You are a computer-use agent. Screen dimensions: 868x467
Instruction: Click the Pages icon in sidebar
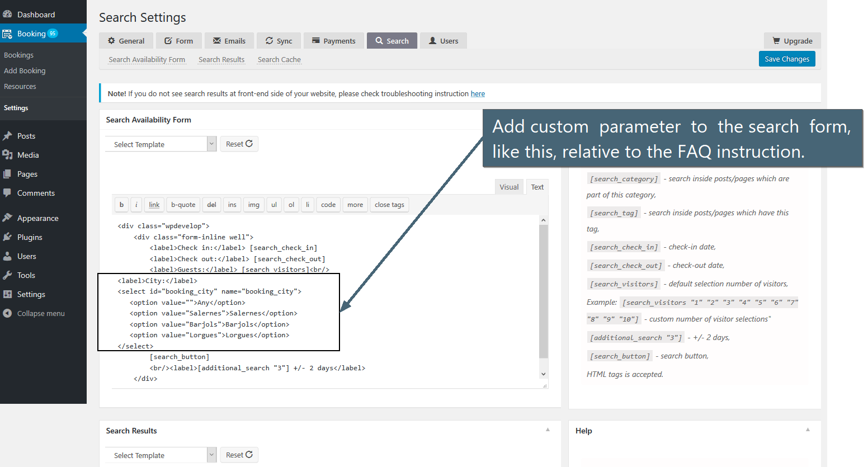[7, 174]
